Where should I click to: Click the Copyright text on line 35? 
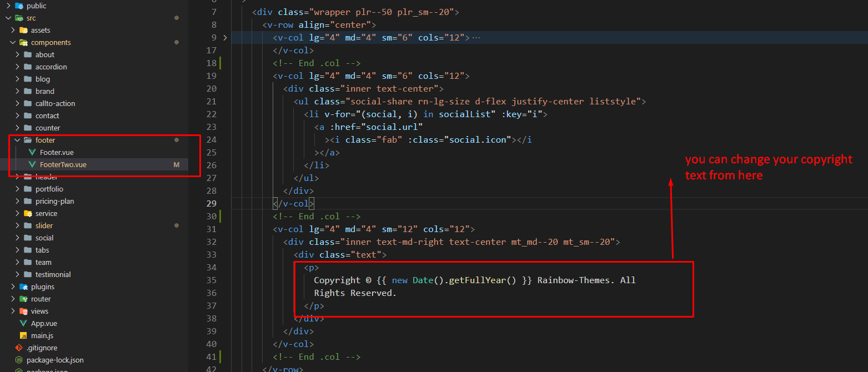337,280
